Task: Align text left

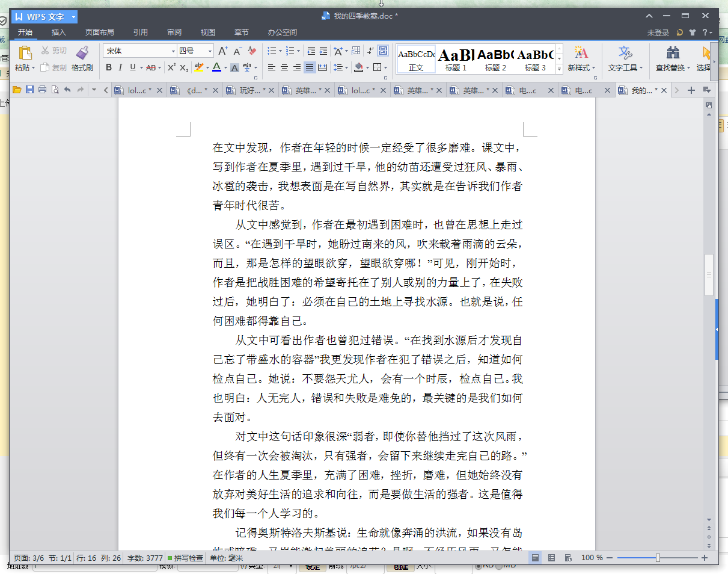Action: click(272, 67)
